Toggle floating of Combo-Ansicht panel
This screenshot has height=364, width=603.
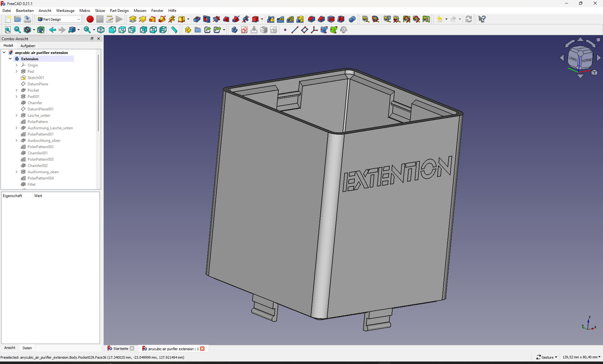point(92,39)
